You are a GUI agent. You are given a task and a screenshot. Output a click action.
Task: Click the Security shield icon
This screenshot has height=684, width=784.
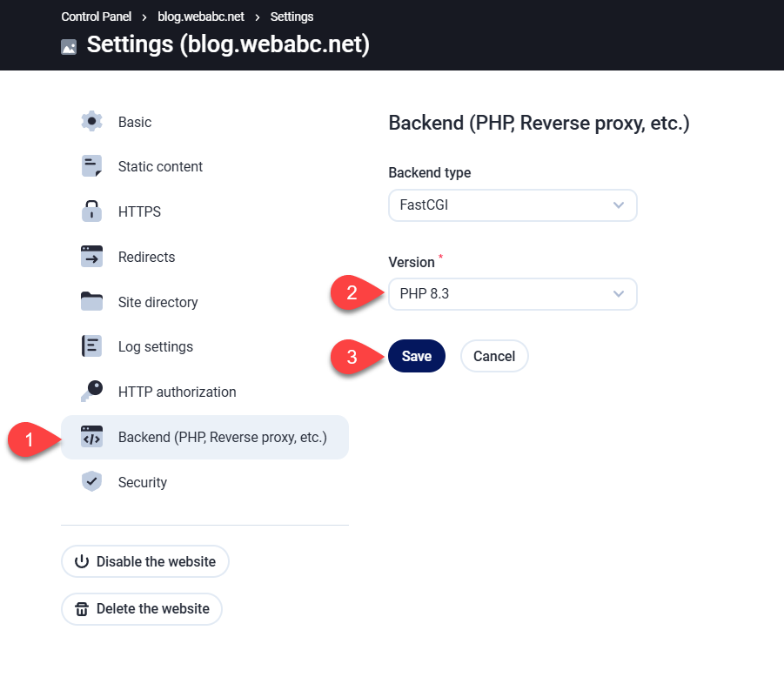pos(91,482)
